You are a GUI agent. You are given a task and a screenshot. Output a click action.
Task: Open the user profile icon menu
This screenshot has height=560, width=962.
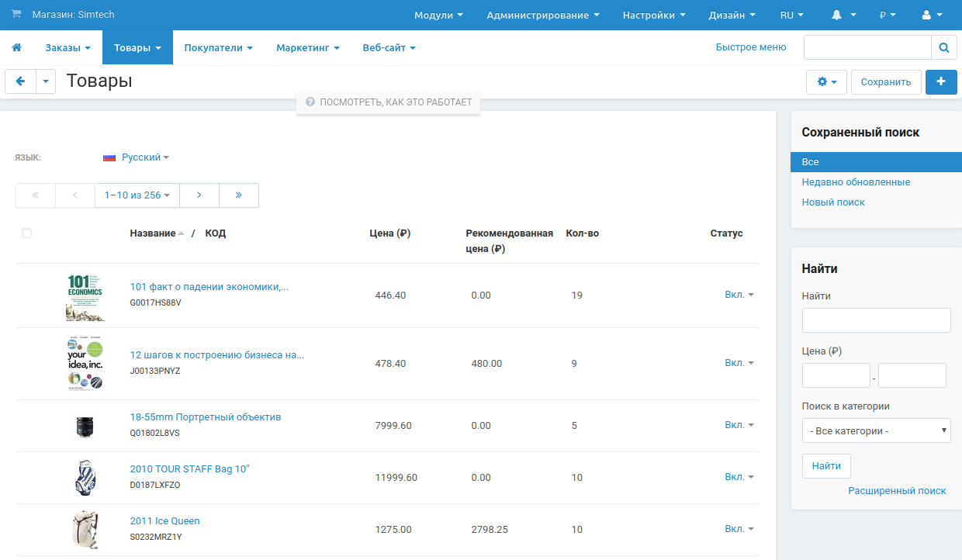(931, 15)
